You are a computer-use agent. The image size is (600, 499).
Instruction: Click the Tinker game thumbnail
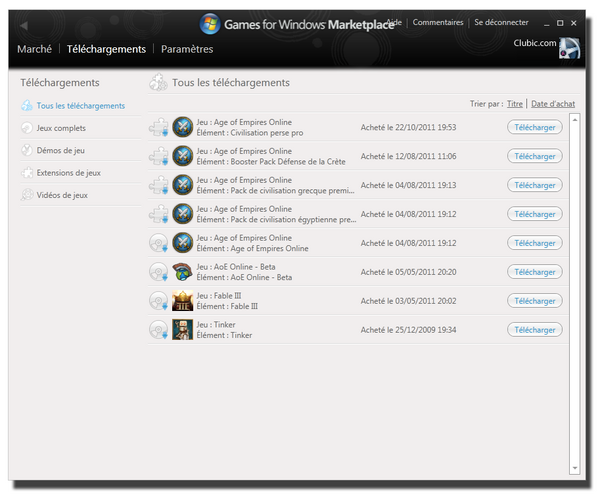coord(183,330)
